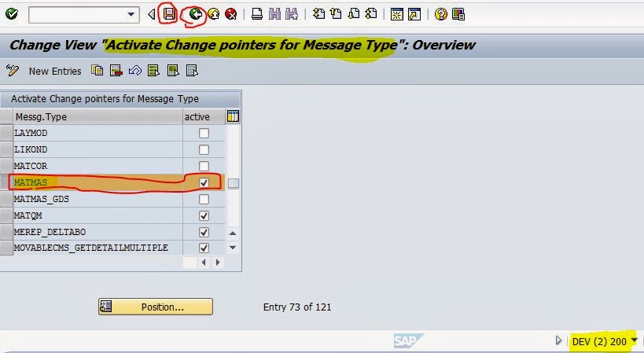Expand status bar with right triangle
The image size is (644, 353).
pos(558,340)
